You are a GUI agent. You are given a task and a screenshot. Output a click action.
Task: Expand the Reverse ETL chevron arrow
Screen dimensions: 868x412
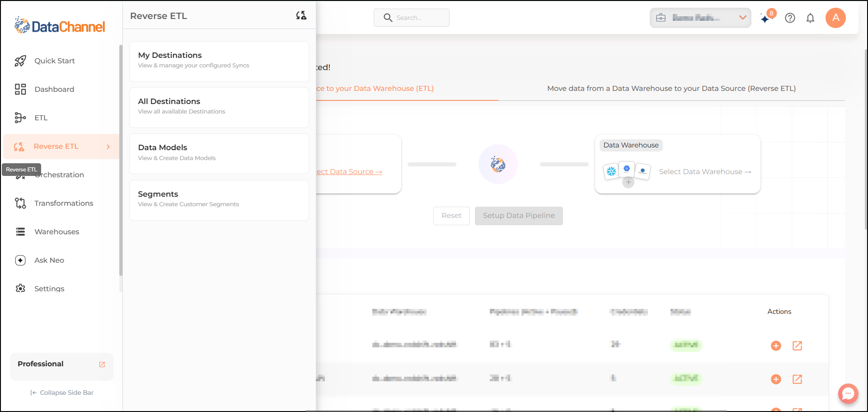tap(108, 147)
